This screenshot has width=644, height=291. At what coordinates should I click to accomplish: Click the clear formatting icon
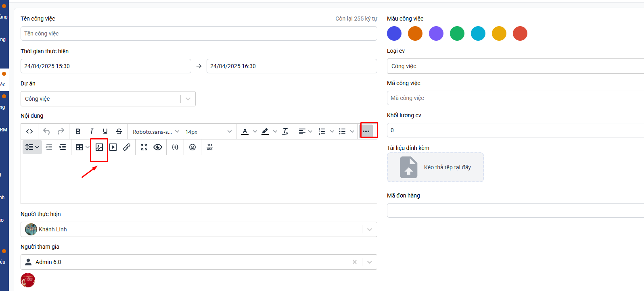[x=285, y=131]
